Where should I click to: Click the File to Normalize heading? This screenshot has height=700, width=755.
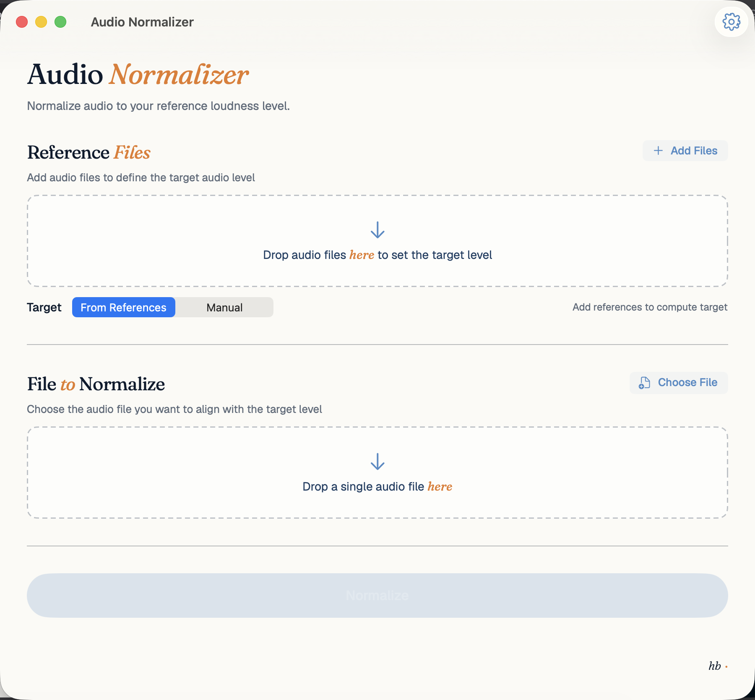coord(96,384)
